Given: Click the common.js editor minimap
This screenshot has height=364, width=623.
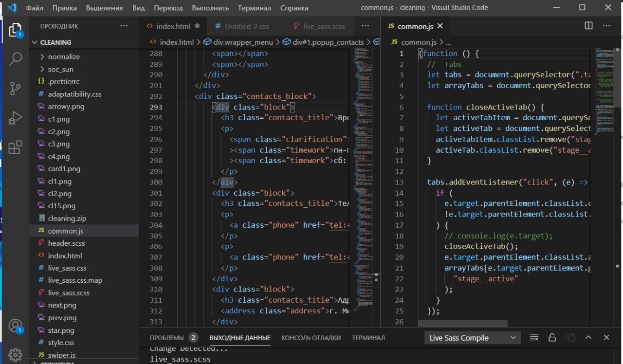Looking at the screenshot, I should 604,92.
